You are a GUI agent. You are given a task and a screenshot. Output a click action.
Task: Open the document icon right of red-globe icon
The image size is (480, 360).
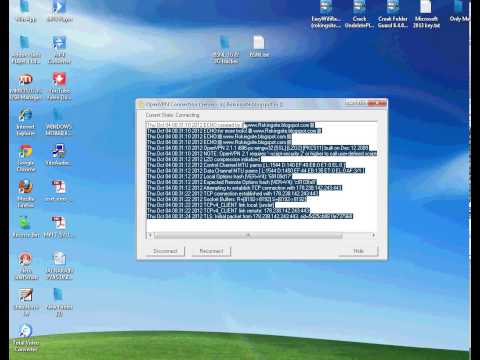pos(59,266)
